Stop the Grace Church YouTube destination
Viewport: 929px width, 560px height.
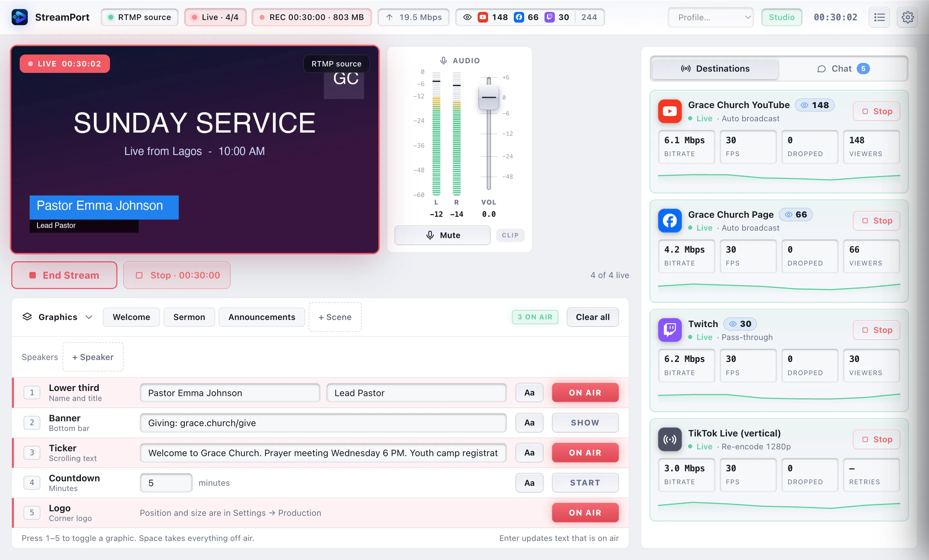[x=876, y=111]
